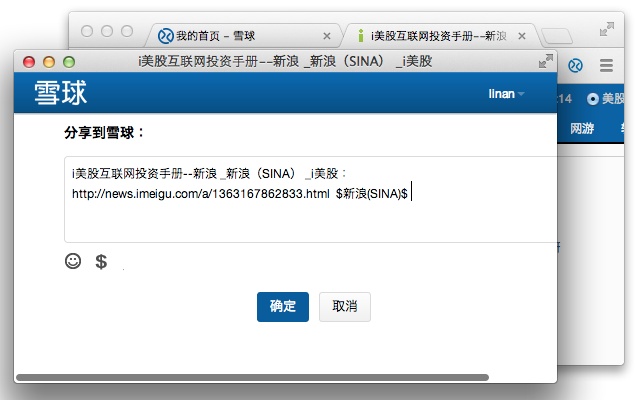The image size is (640, 400).
Task: Minimize the share popup with the yellow button
Action: pyautogui.click(x=49, y=62)
